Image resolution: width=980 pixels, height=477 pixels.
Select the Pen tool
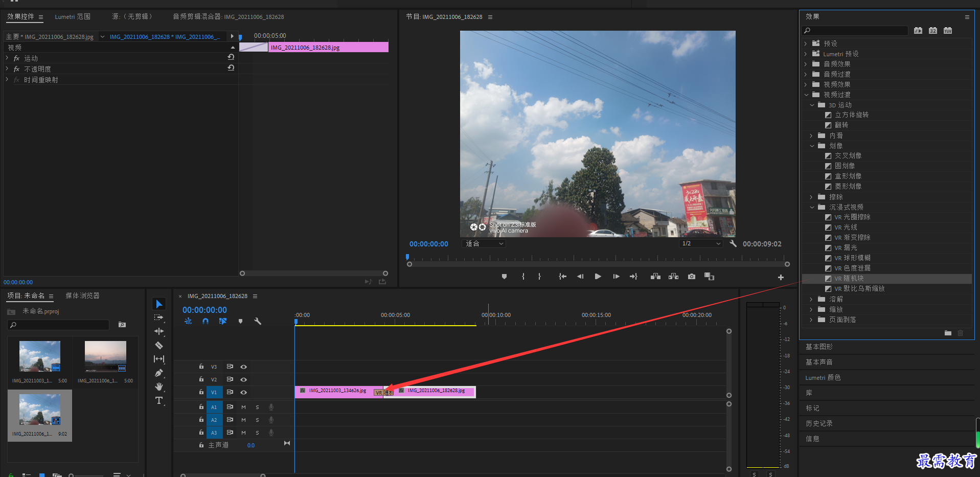[x=159, y=373]
